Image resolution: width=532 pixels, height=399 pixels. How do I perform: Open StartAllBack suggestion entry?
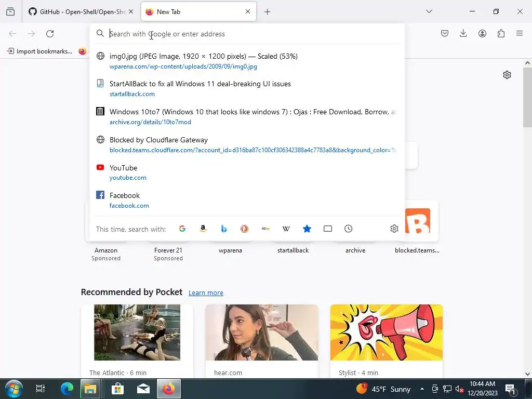tap(247, 88)
